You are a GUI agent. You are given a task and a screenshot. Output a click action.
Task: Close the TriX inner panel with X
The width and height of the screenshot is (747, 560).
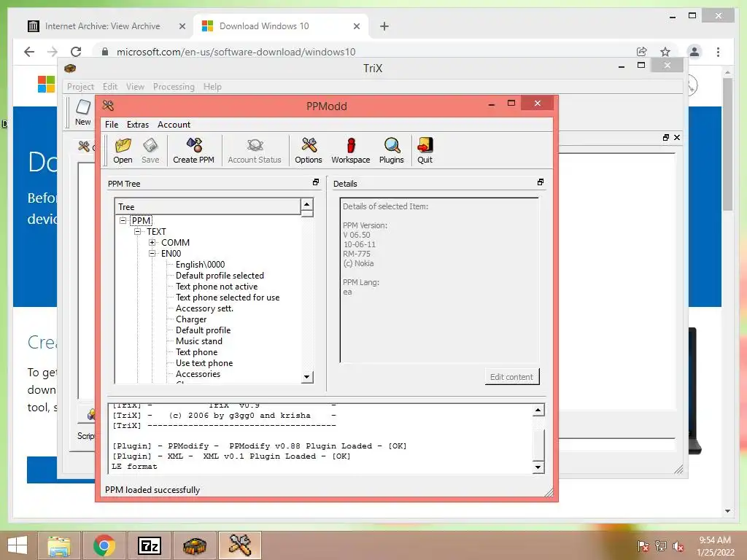[676, 137]
